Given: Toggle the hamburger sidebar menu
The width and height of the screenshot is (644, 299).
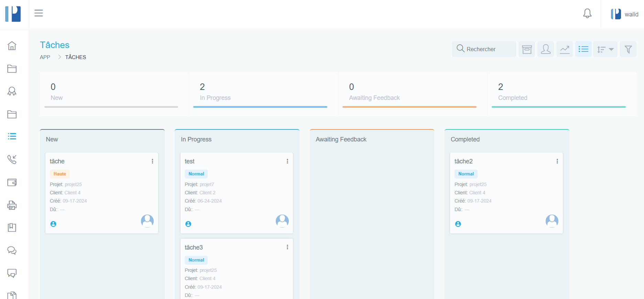Looking at the screenshot, I should (39, 13).
